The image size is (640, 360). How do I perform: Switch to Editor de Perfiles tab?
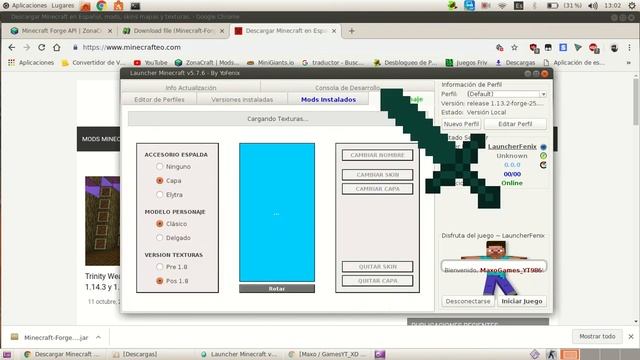click(159, 100)
